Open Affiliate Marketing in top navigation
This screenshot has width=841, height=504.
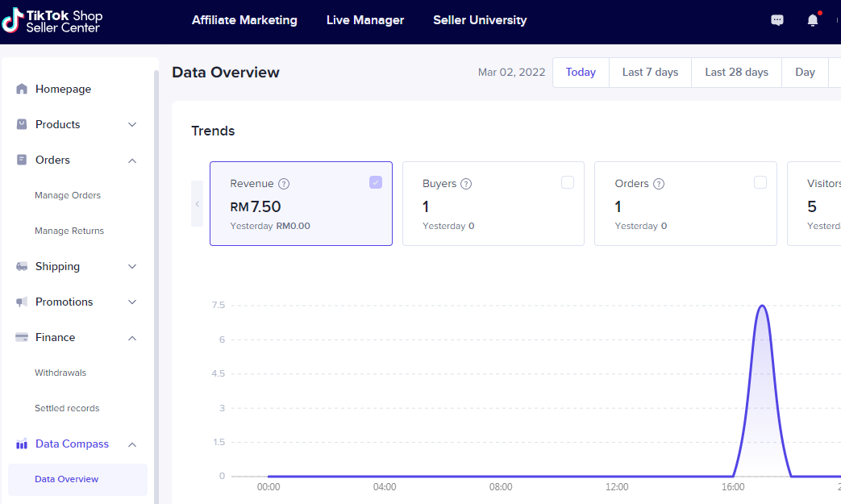click(244, 20)
